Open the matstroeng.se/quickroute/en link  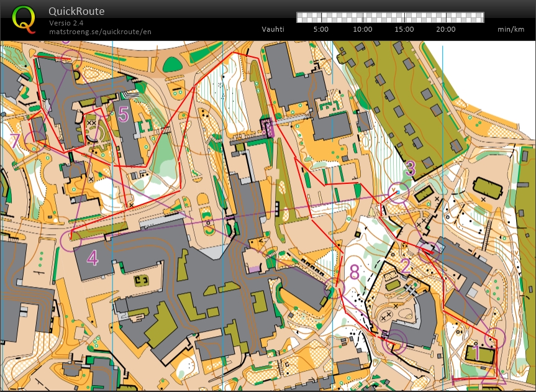pyautogui.click(x=100, y=32)
